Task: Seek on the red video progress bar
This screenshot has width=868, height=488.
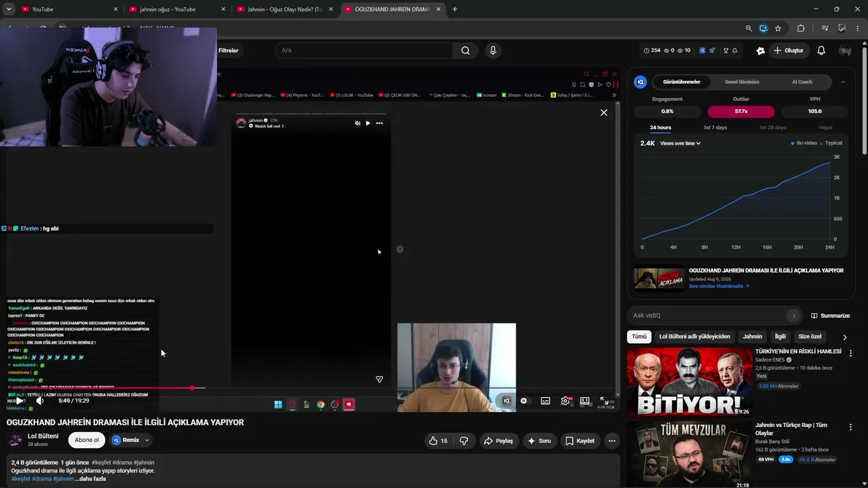Action: (x=106, y=388)
